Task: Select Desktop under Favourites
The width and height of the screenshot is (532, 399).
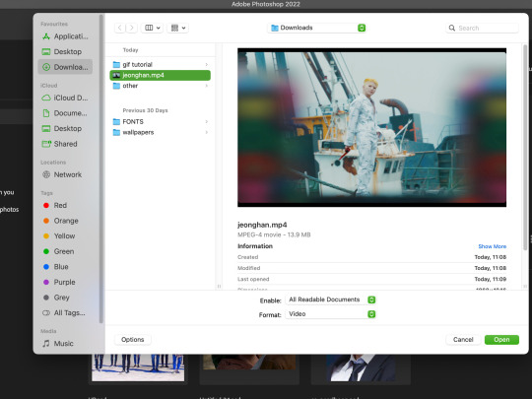Action: point(65,51)
